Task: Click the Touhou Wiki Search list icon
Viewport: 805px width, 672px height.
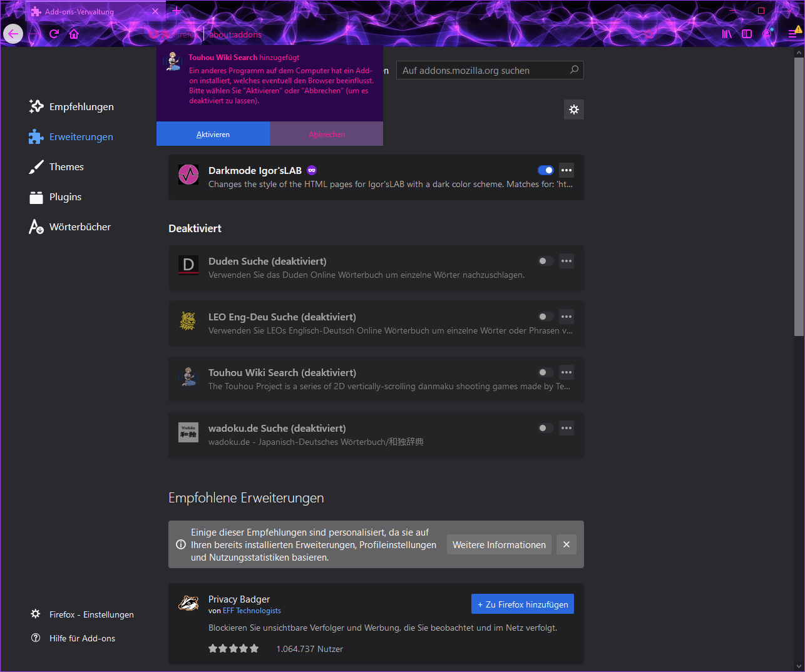Action: (188, 377)
